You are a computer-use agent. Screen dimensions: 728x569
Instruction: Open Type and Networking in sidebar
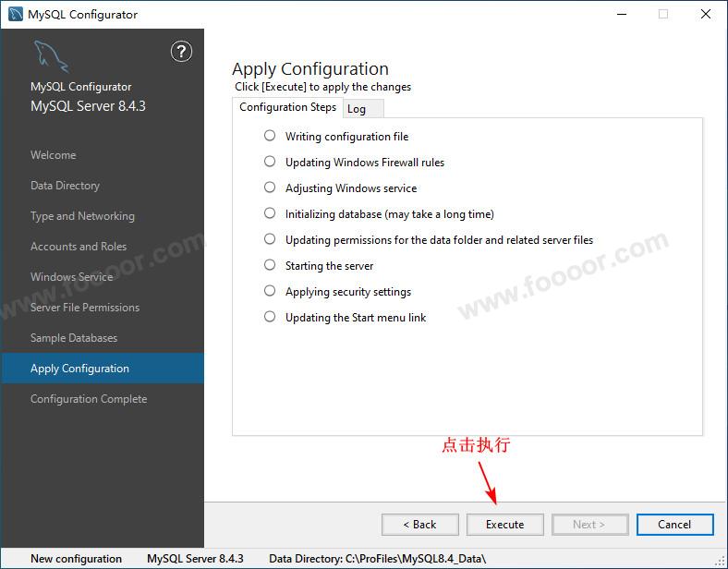click(82, 216)
